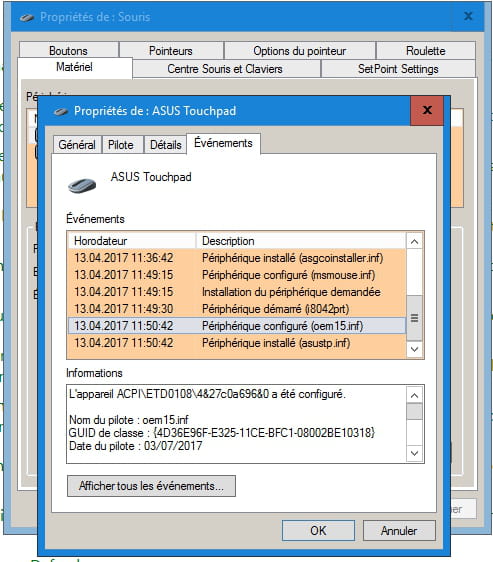The height and width of the screenshot is (562, 493).
Task: Click the Horodateur column header
Action: point(132,240)
